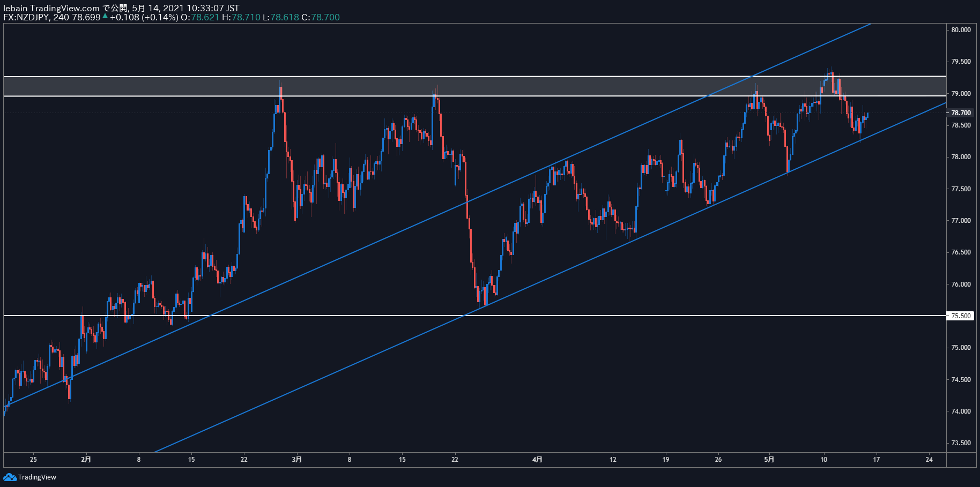Click the lebain TradingView.com publish header
This screenshot has width=980, height=487.
121,8
